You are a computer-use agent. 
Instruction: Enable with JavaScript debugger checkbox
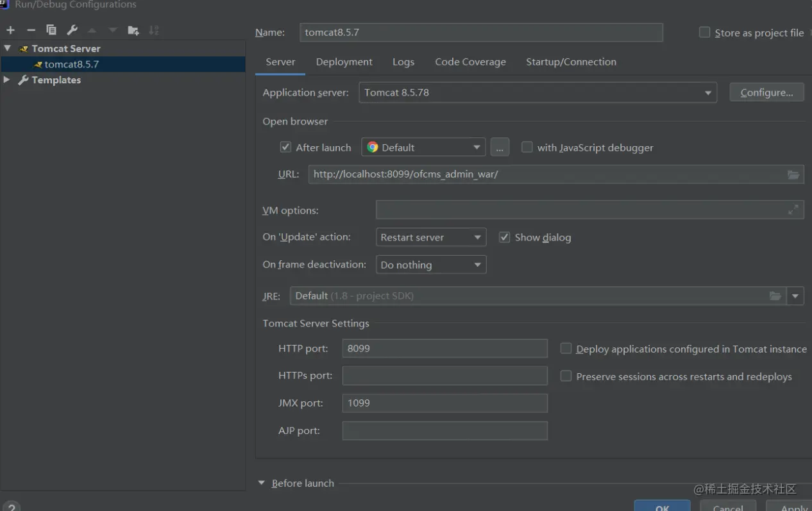[527, 147]
